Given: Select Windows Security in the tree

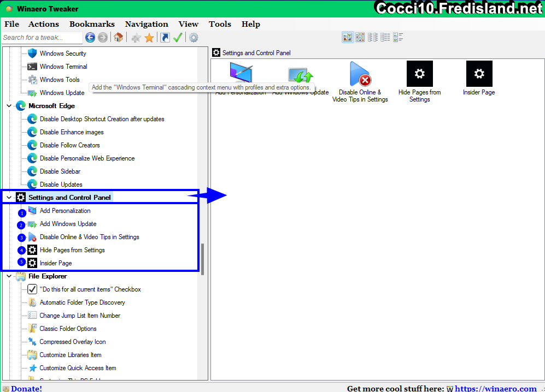Looking at the screenshot, I should [x=62, y=54].
